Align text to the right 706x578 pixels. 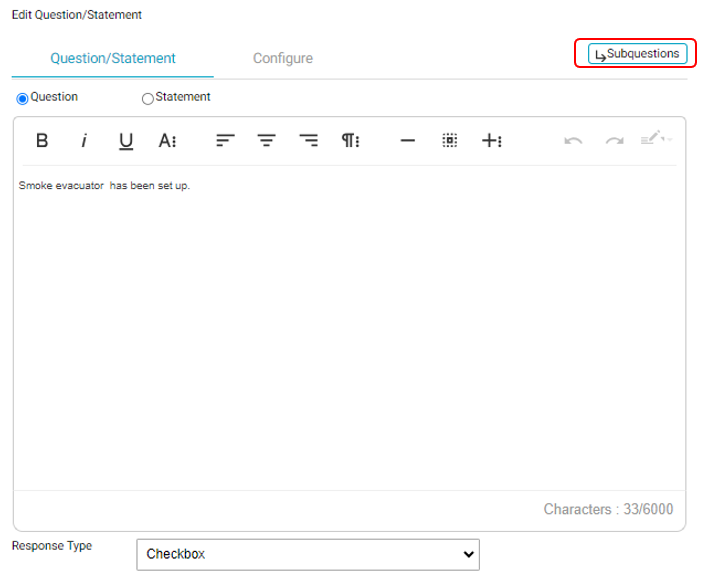pyautogui.click(x=309, y=141)
